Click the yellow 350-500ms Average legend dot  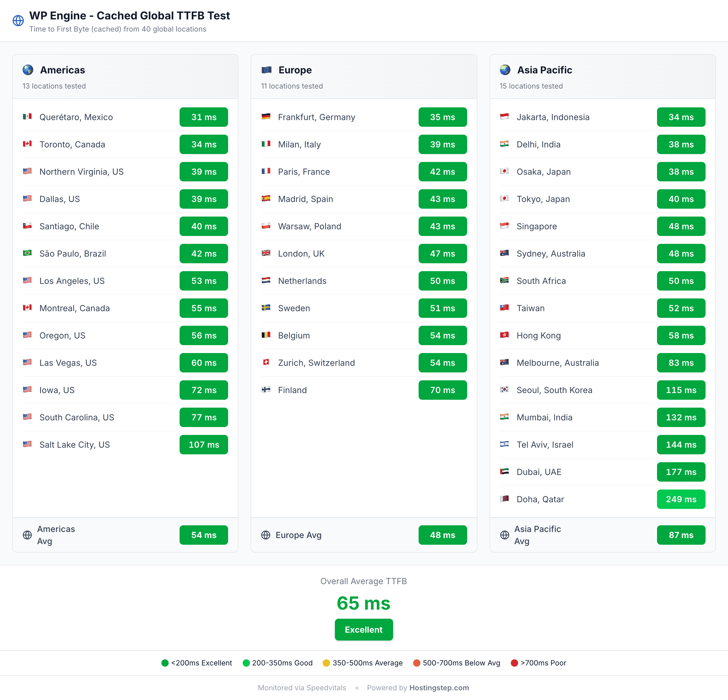coord(326,663)
